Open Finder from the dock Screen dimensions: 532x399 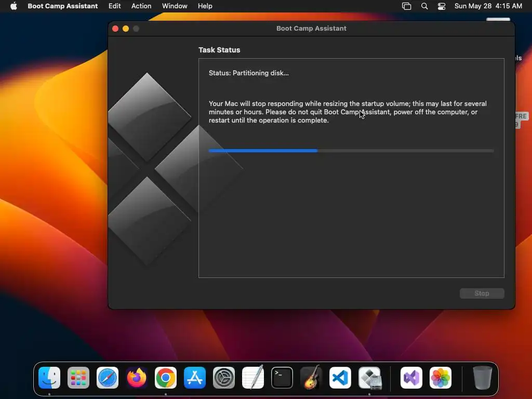pyautogui.click(x=49, y=378)
